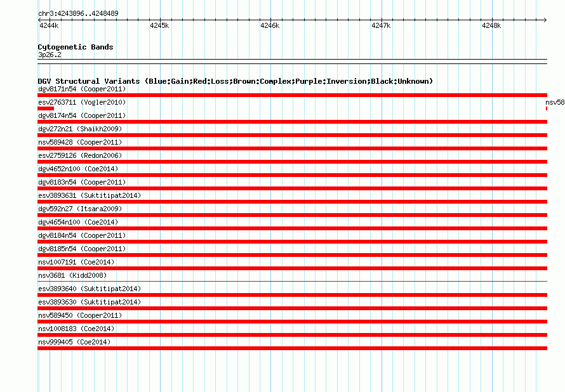Screen dimensions: 565x392
Task: Open nsv1007191 (Coe2014) entry
Action: pos(76,262)
